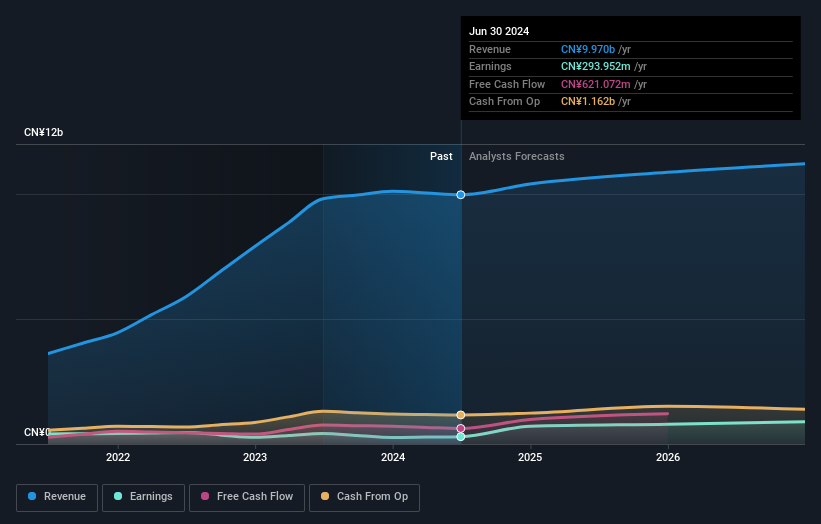Click the Revenue row label in tooltip
The height and width of the screenshot is (524, 821).
point(490,49)
